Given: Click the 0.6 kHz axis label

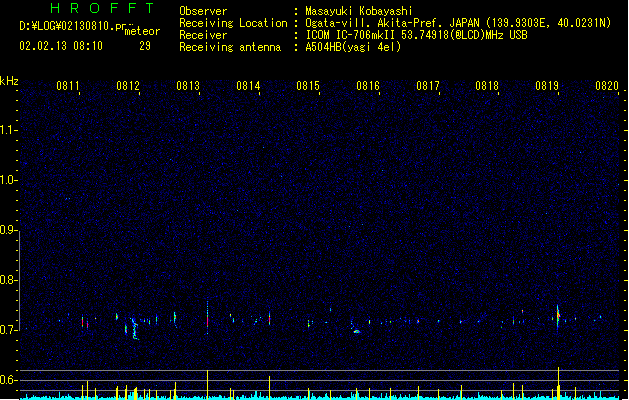Looking at the screenshot, I should [8, 380].
